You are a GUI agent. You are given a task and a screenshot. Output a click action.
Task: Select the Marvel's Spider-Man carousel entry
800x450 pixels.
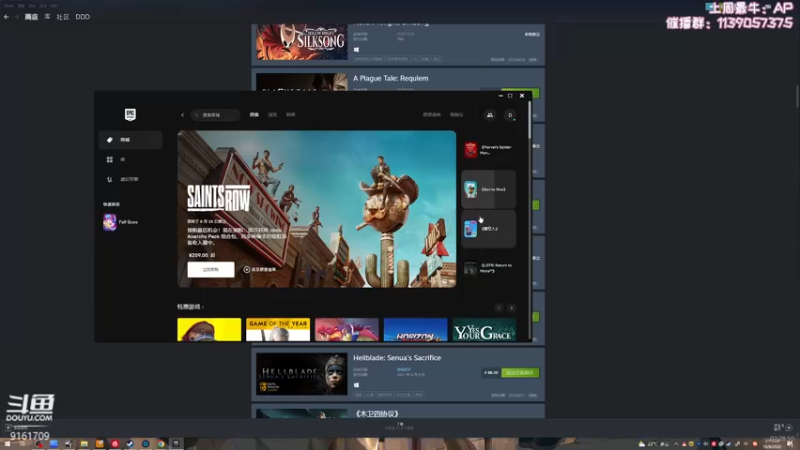click(488, 150)
